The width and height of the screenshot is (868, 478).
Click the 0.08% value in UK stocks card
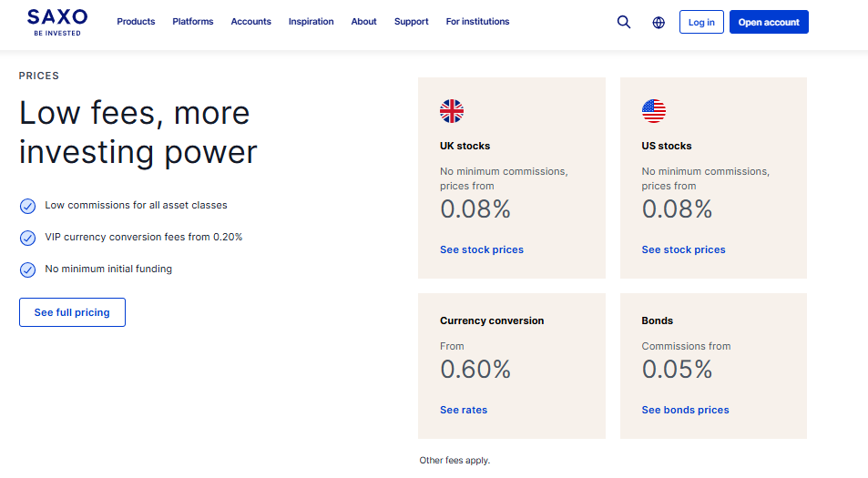pyautogui.click(x=475, y=209)
